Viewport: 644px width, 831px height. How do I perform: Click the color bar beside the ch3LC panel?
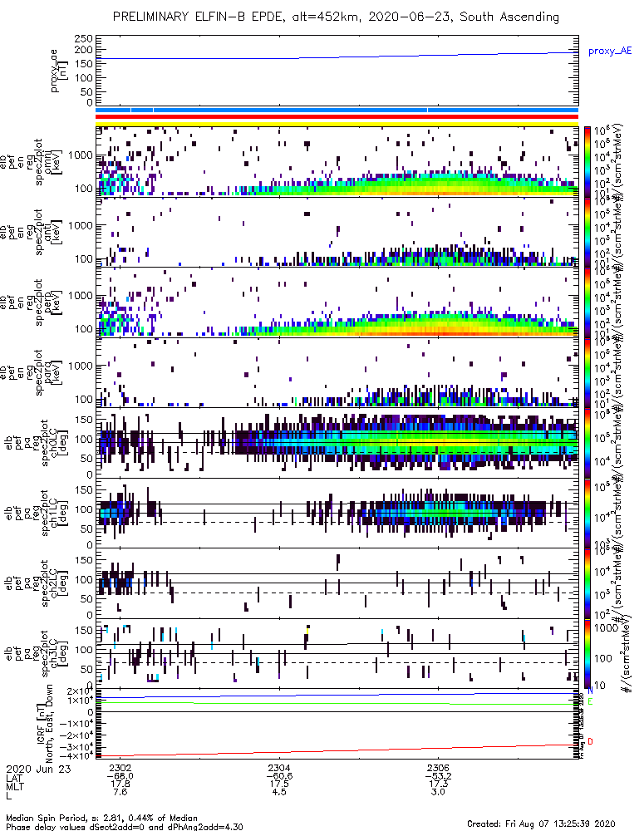pos(587,653)
